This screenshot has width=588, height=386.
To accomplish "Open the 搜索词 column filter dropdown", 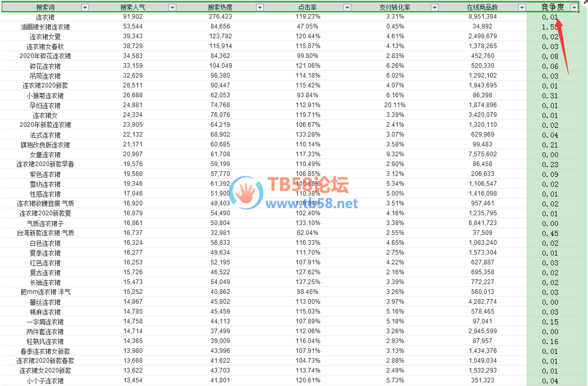I will coord(85,7).
